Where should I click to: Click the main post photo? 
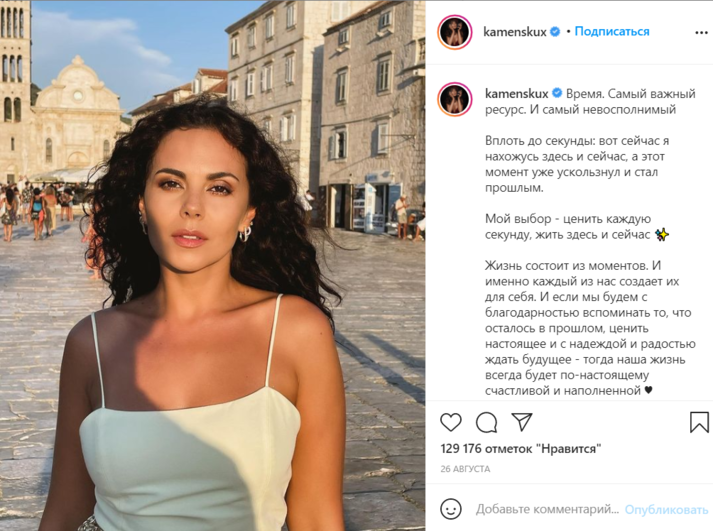213,266
